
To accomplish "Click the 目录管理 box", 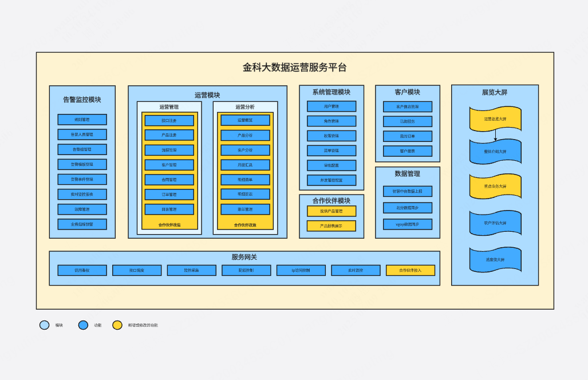I will click(169, 209).
